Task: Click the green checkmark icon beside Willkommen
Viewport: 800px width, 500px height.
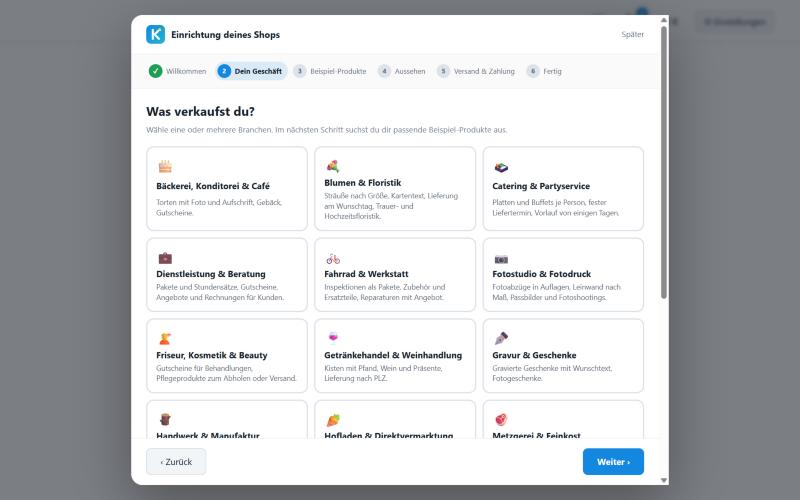Action: 156,71
